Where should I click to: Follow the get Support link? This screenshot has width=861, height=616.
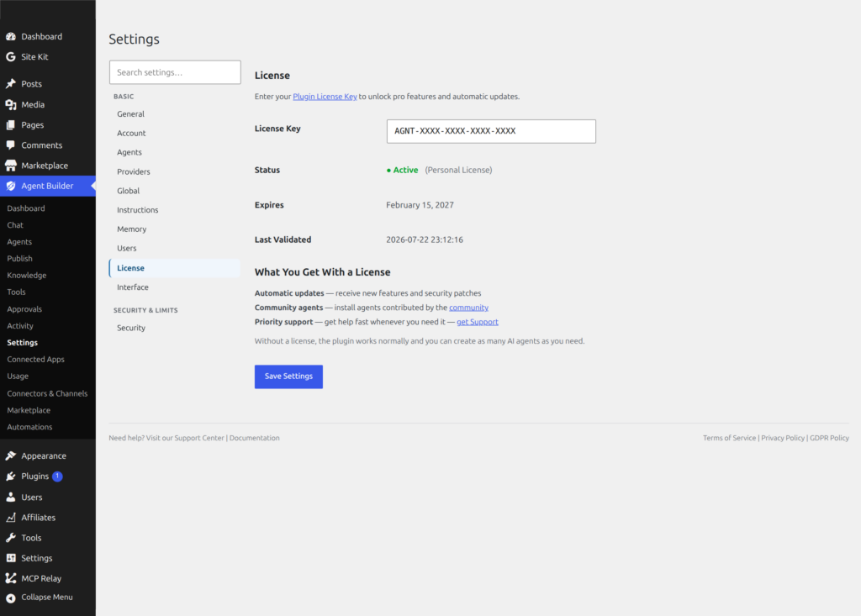tap(478, 322)
